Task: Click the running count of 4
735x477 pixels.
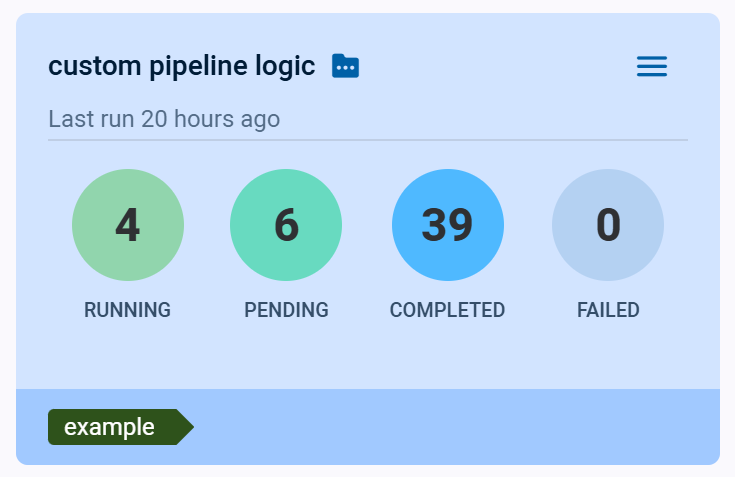Action: pyautogui.click(x=128, y=225)
